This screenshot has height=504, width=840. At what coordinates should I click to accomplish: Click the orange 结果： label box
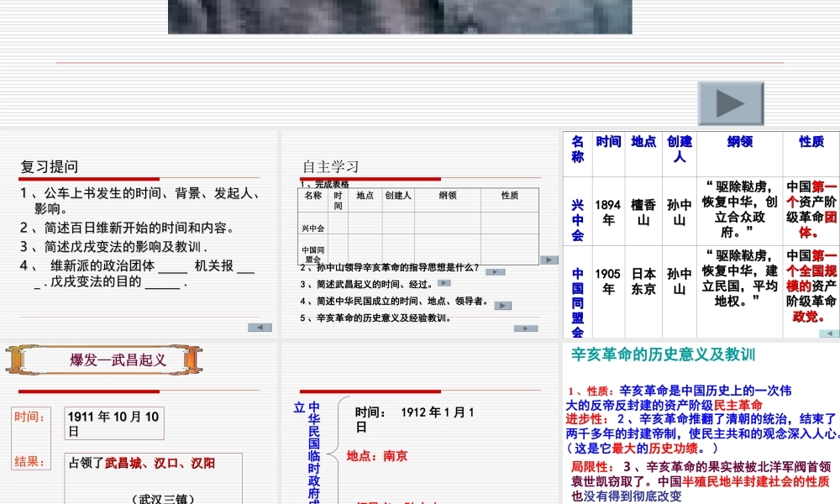(x=30, y=461)
